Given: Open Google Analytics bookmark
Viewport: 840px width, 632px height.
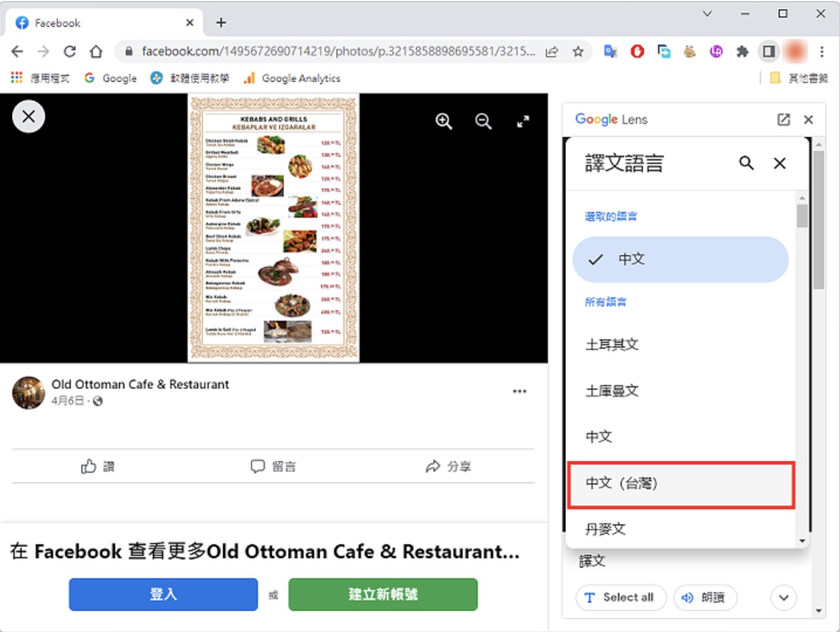Looking at the screenshot, I should 292,78.
